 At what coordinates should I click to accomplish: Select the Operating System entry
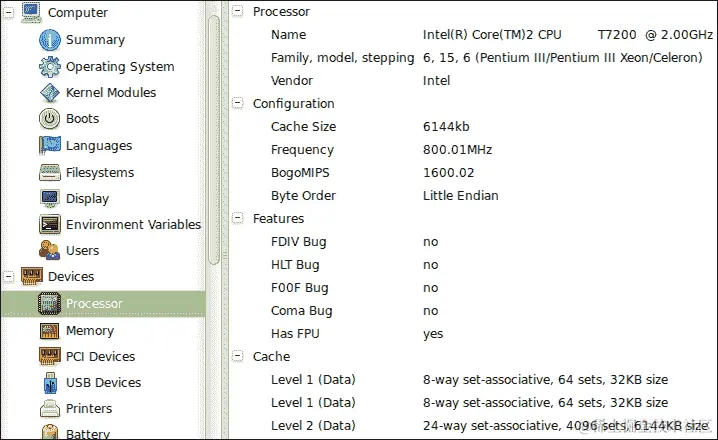point(120,67)
